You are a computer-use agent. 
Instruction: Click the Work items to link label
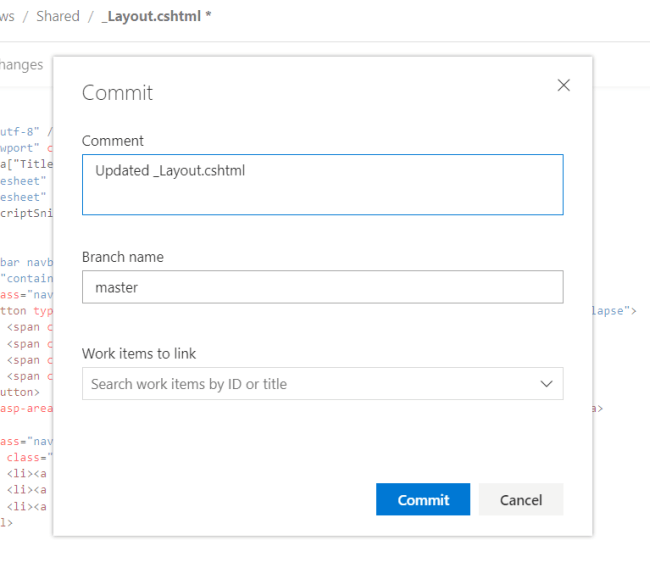(x=139, y=353)
